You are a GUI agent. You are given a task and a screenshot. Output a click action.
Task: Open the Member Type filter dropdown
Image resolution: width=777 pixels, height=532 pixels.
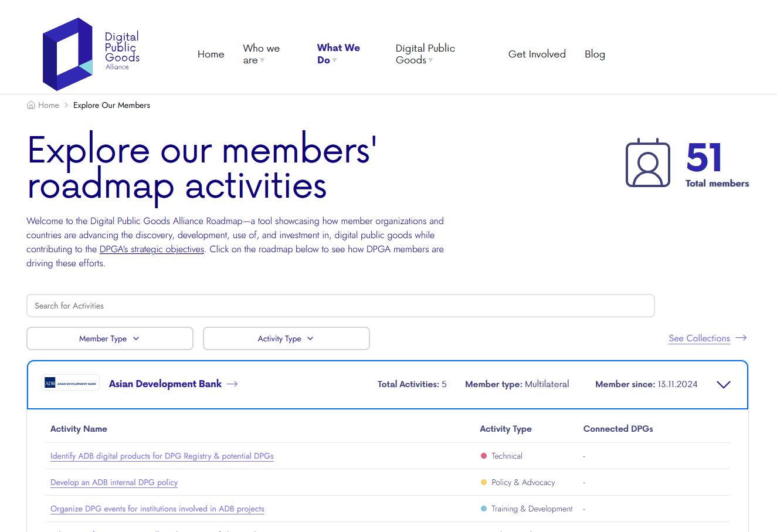pyautogui.click(x=110, y=338)
